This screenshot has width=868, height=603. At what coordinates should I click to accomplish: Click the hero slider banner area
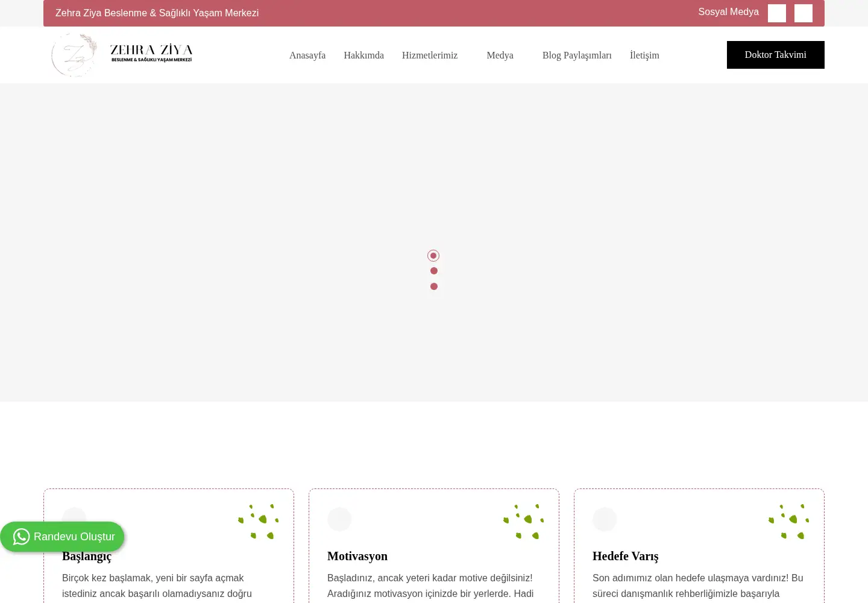434,242
